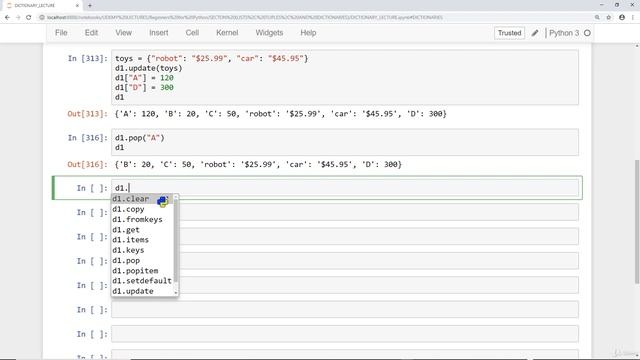640x360 pixels.
Task: Select d1.popitem from autocomplete list
Action: click(x=142, y=271)
